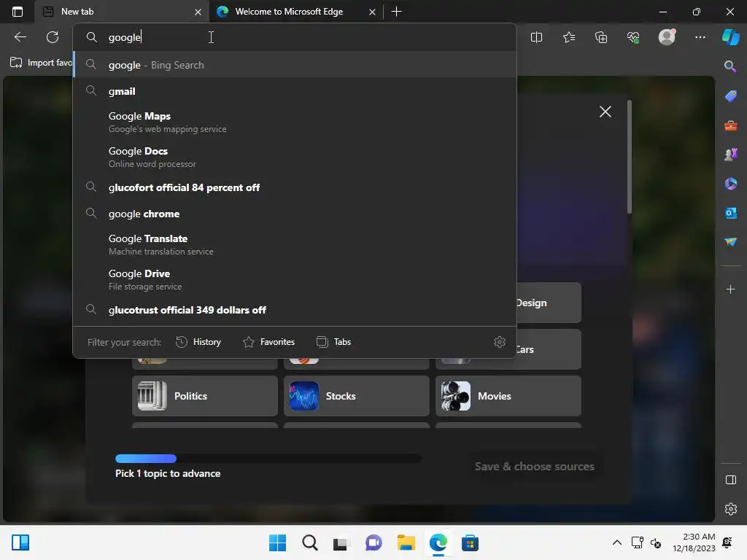Open taskbar Search magnifier
Image resolution: width=747 pixels, height=560 pixels.
pyautogui.click(x=309, y=542)
